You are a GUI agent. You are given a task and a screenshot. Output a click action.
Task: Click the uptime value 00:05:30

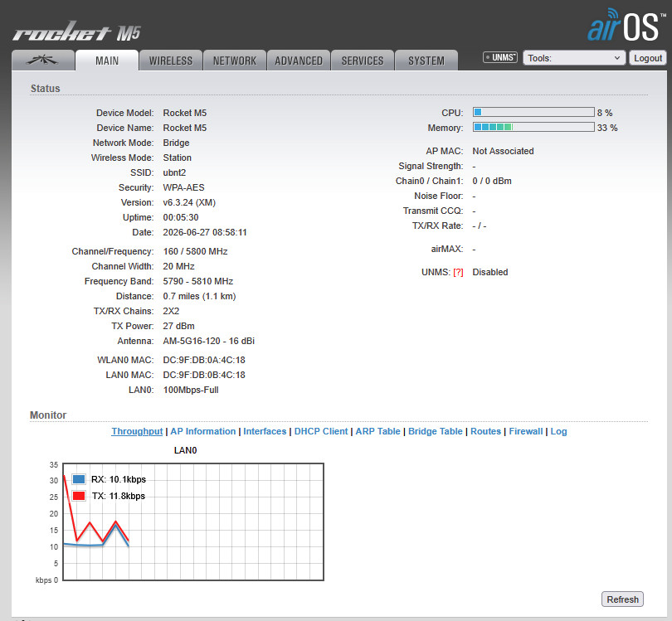pos(180,217)
